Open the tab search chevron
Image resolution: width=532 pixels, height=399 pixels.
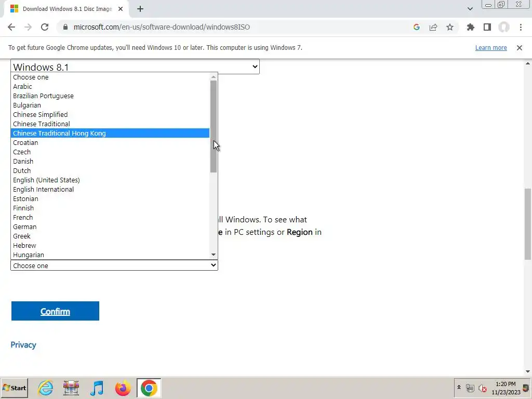pos(470,9)
